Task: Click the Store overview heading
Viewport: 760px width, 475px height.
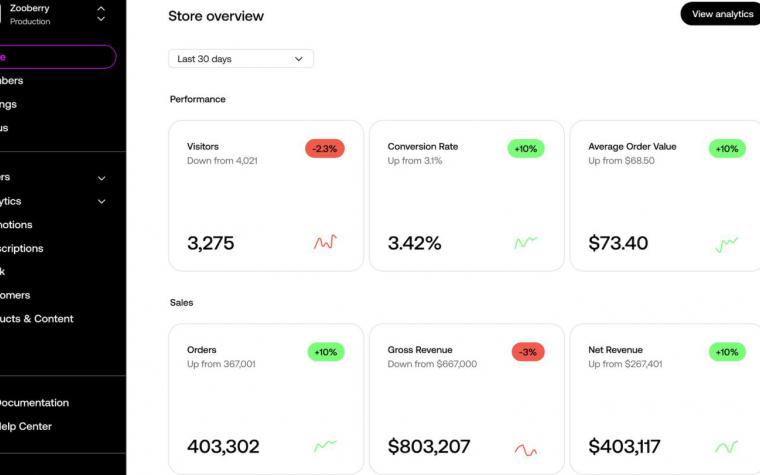Action: click(x=216, y=16)
